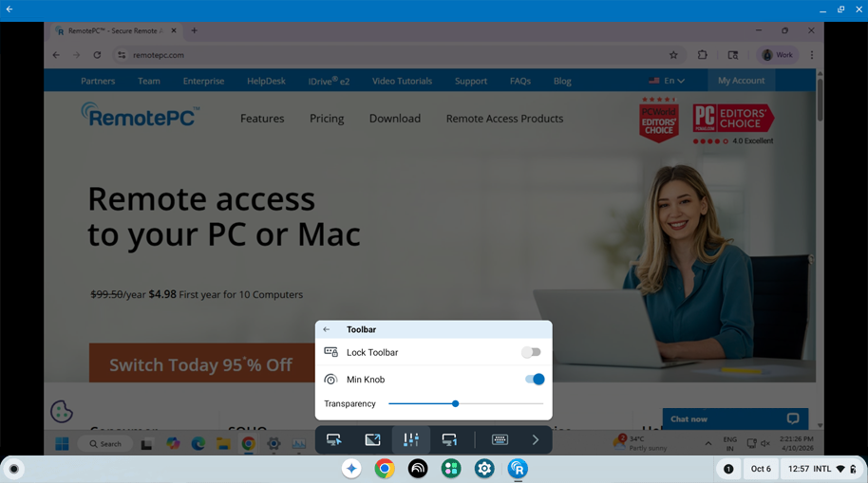Click the My Account button
The height and width of the screenshot is (483, 868).
pos(742,81)
